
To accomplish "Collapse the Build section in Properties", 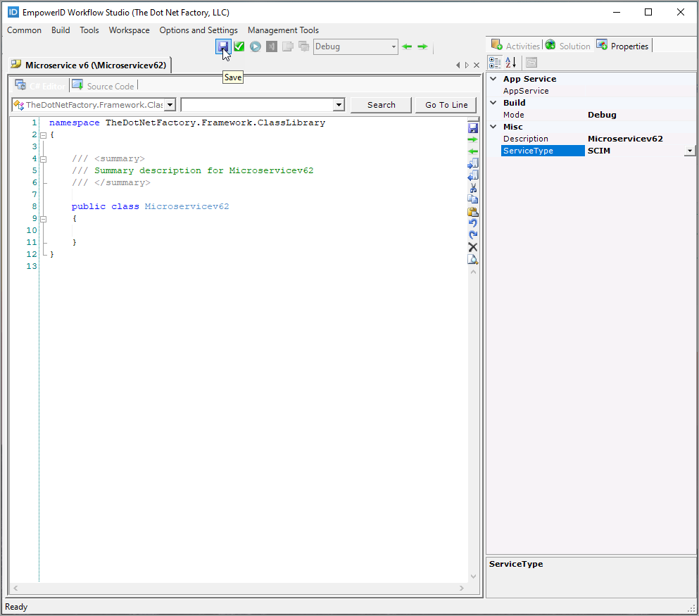I will point(493,102).
